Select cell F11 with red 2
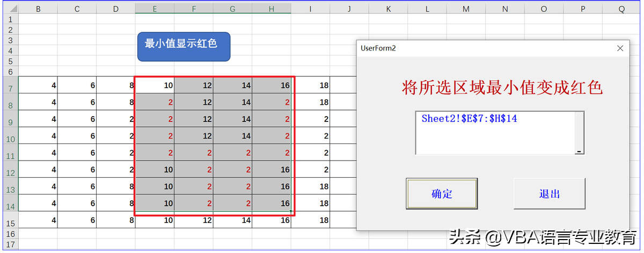 [x=194, y=153]
